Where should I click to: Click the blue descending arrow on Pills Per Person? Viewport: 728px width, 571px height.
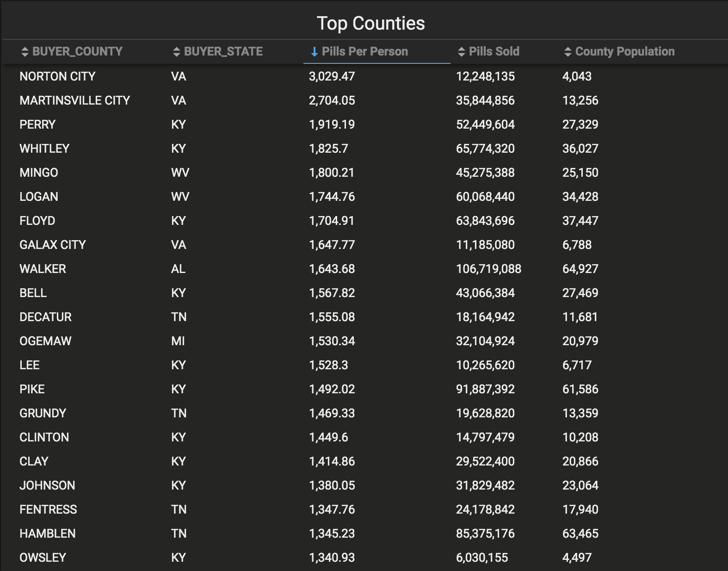[x=315, y=52]
